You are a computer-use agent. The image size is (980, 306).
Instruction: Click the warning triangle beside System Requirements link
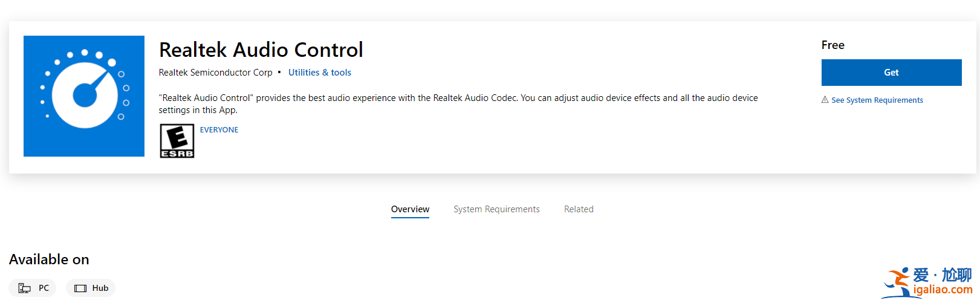pos(825,100)
